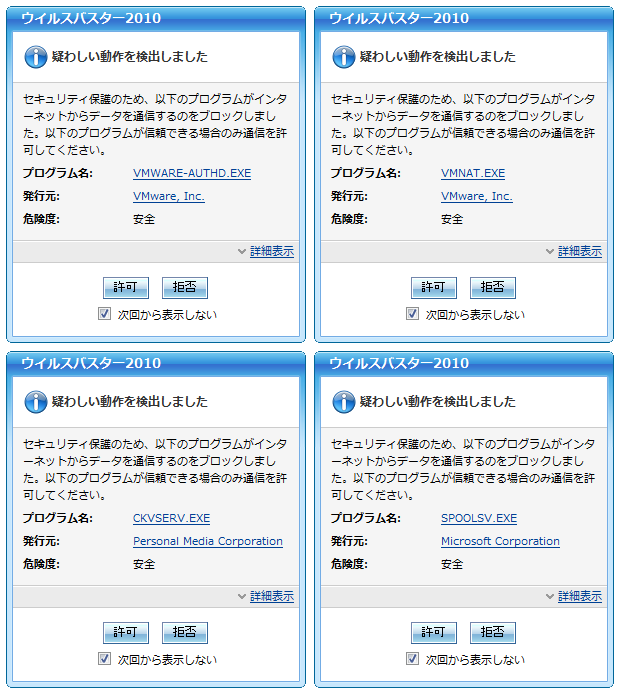Open the Microsoft Corporation publisher link
The height and width of the screenshot is (694, 620).
click(500, 541)
